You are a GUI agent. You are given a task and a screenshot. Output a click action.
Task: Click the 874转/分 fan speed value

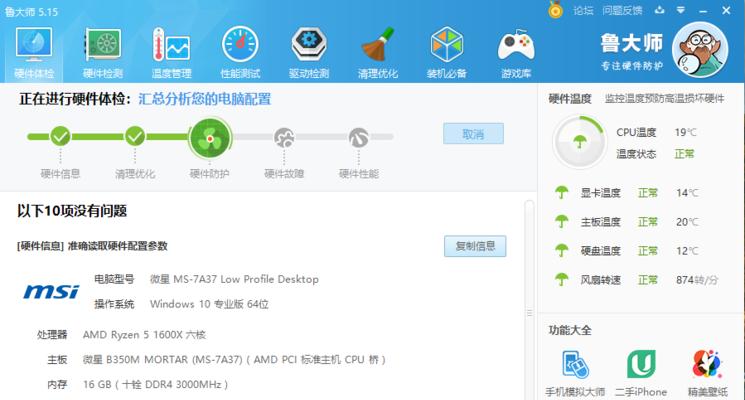click(x=697, y=280)
